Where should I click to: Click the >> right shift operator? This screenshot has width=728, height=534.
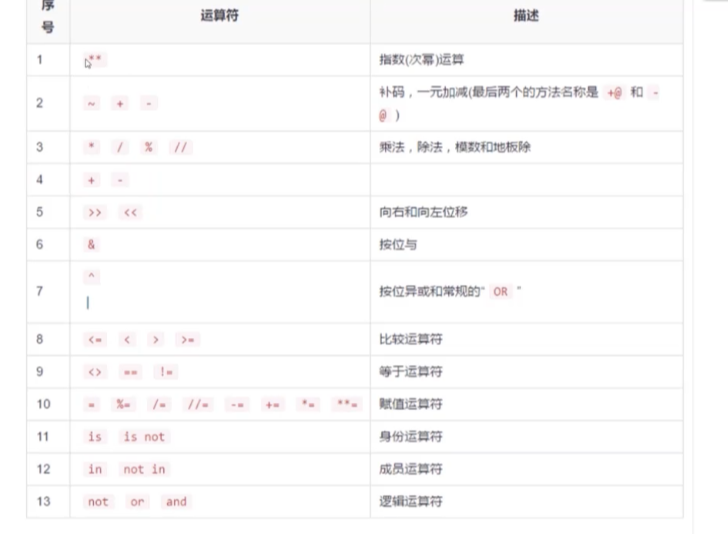tap(95, 213)
